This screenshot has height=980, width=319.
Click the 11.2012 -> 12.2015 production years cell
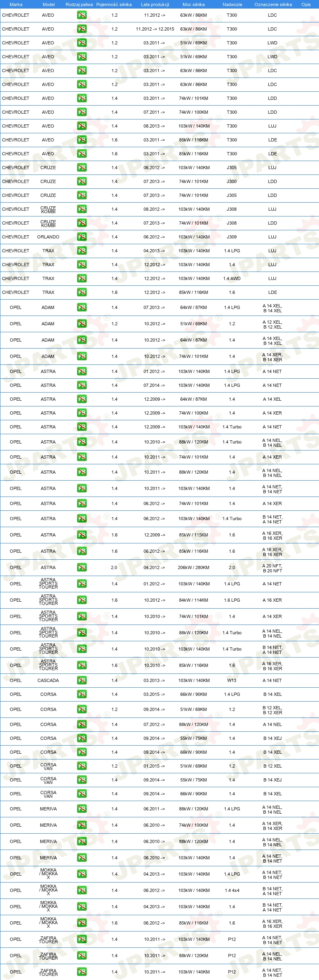point(155,29)
